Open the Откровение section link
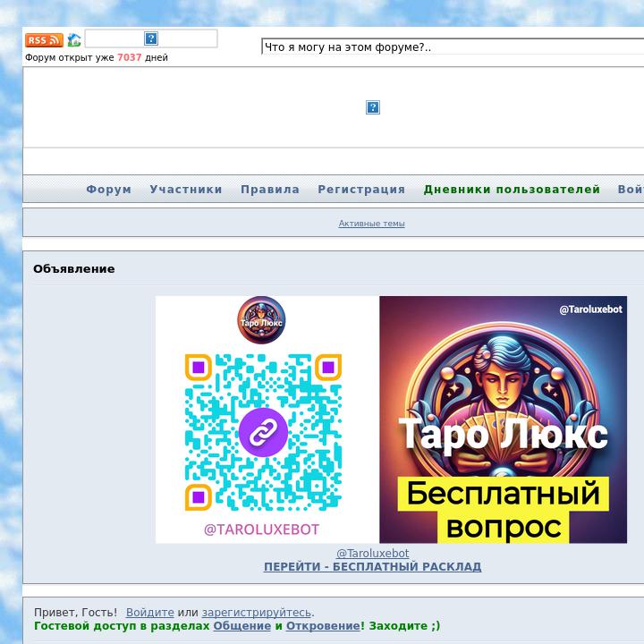The width and height of the screenshot is (644, 644). (x=323, y=626)
